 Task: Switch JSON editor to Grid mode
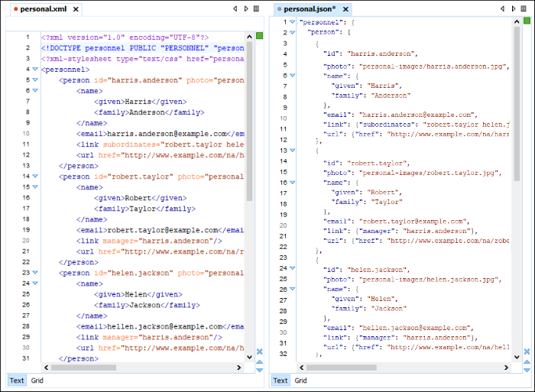301,381
